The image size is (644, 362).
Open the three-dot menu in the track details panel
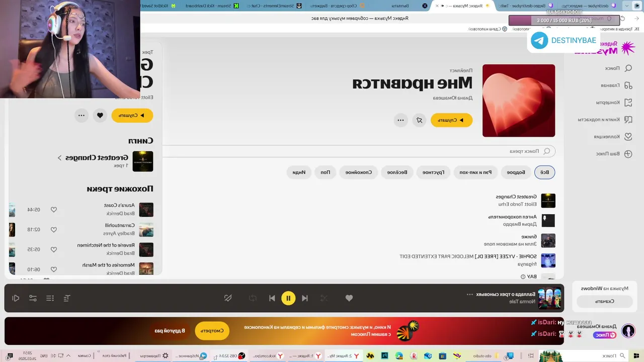tap(82, 115)
